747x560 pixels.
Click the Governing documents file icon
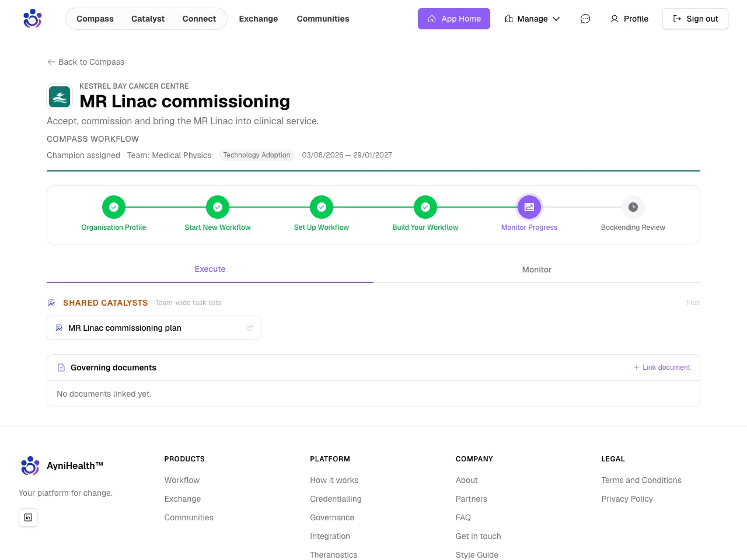61,367
